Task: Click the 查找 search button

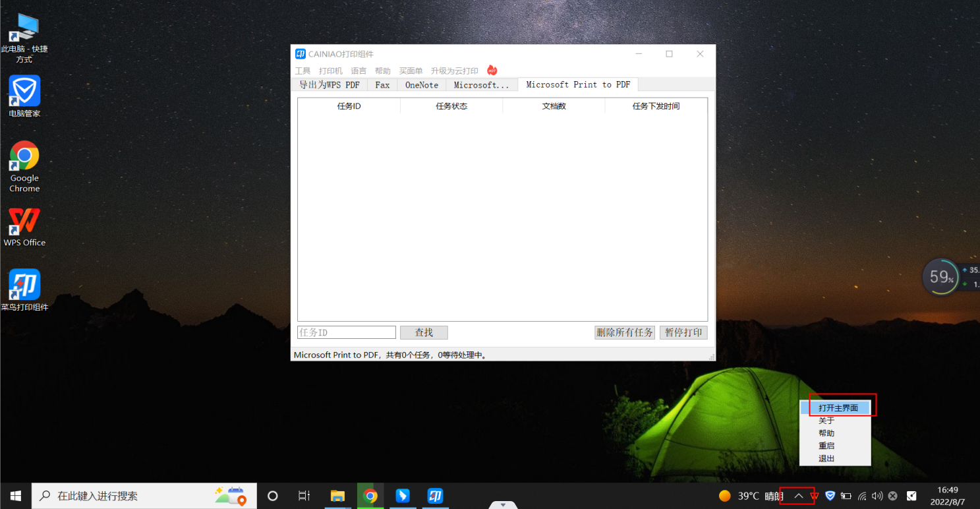Action: pyautogui.click(x=424, y=332)
